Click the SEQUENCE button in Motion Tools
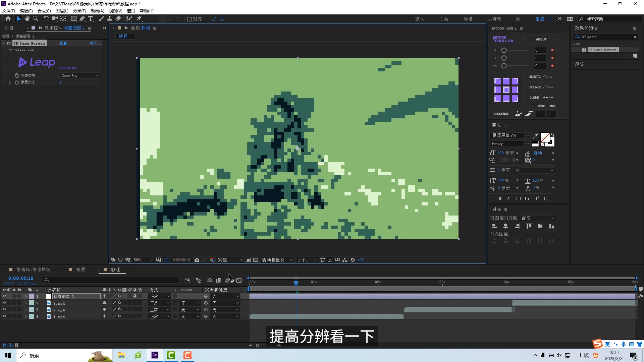Image resolution: width=644 pixels, height=362 pixels. pyautogui.click(x=501, y=114)
